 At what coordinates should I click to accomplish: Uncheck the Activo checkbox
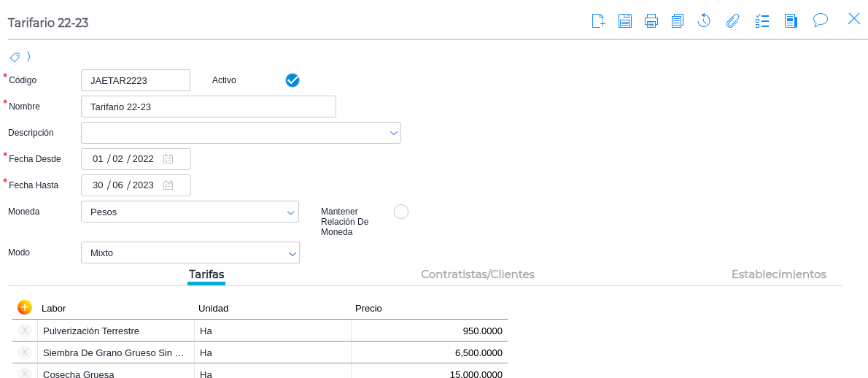tap(292, 80)
